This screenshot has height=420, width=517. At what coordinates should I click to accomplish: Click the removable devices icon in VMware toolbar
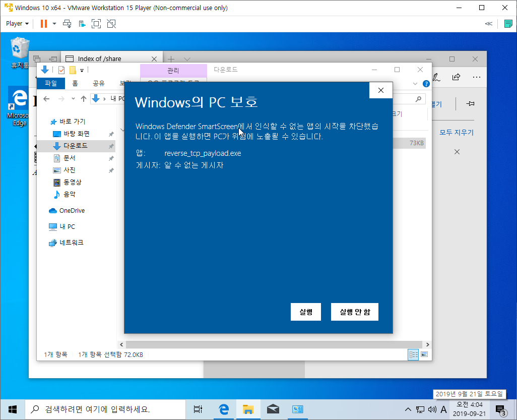coord(82,24)
